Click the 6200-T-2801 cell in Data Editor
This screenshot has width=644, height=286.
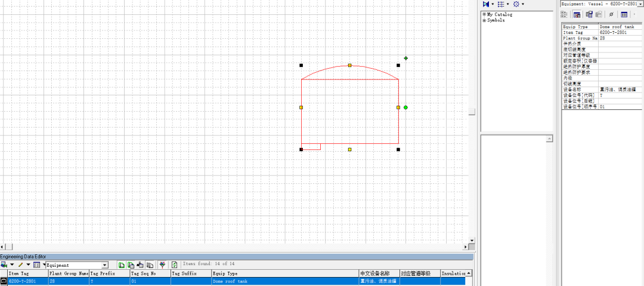coord(28,281)
